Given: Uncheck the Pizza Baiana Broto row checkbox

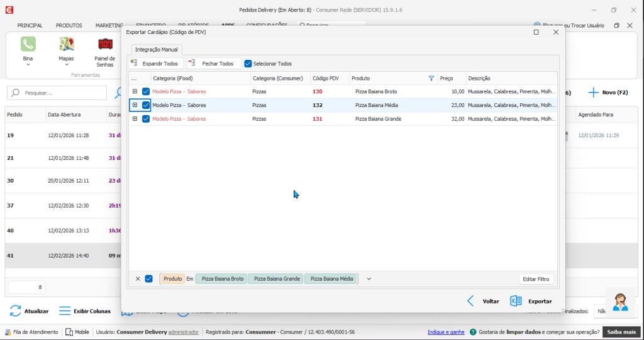Looking at the screenshot, I should pos(146,92).
